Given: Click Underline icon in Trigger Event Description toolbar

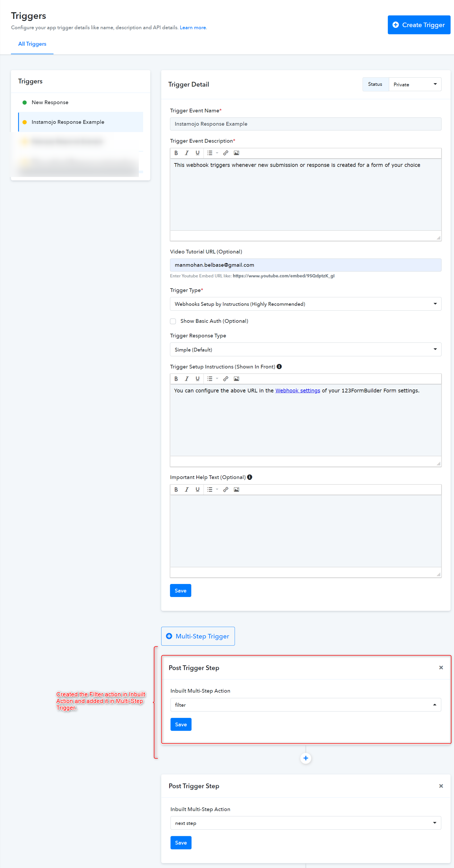Looking at the screenshot, I should (x=197, y=153).
